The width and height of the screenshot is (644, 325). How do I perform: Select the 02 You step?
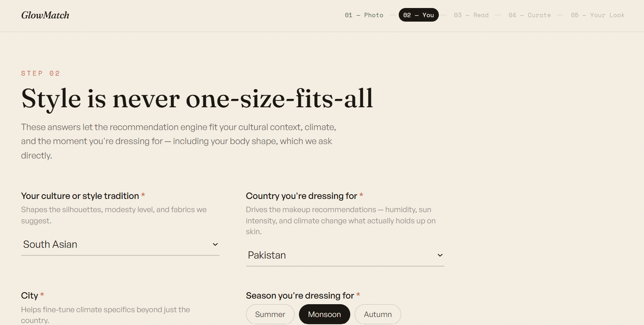419,15
